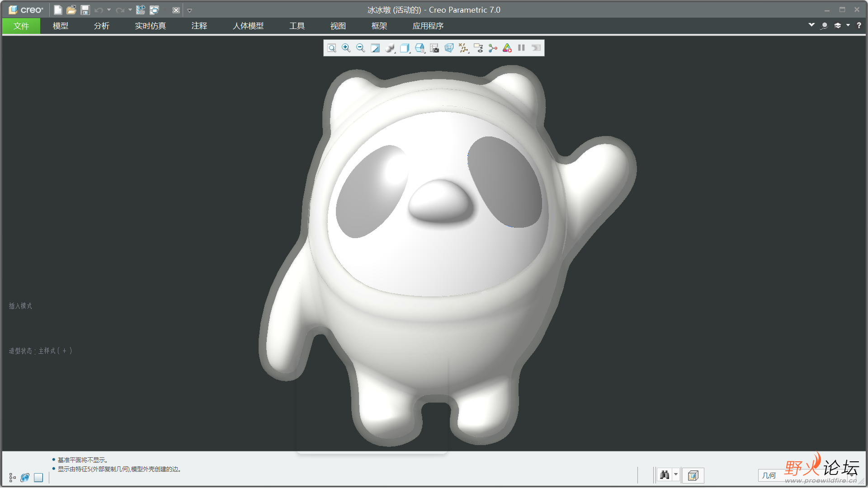
Task: Open the 框架 tab
Action: click(x=379, y=26)
